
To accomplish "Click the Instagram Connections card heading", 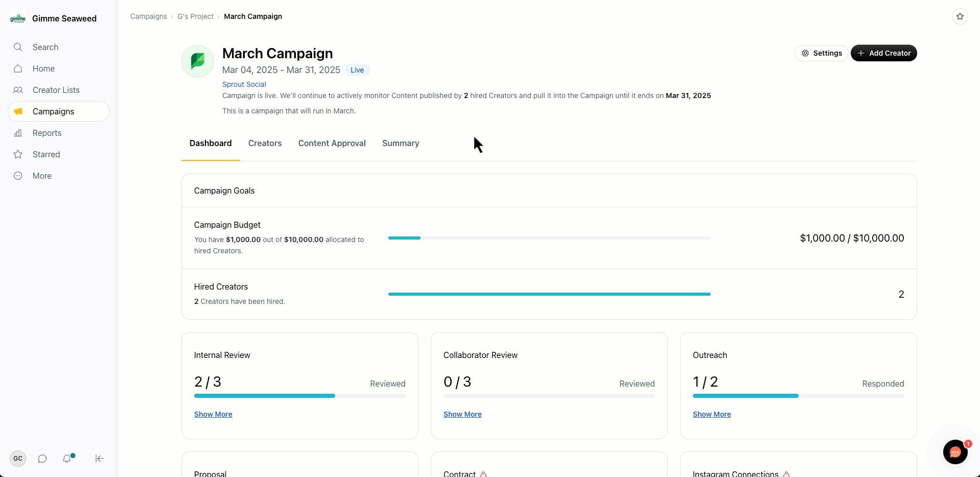I will click(735, 473).
